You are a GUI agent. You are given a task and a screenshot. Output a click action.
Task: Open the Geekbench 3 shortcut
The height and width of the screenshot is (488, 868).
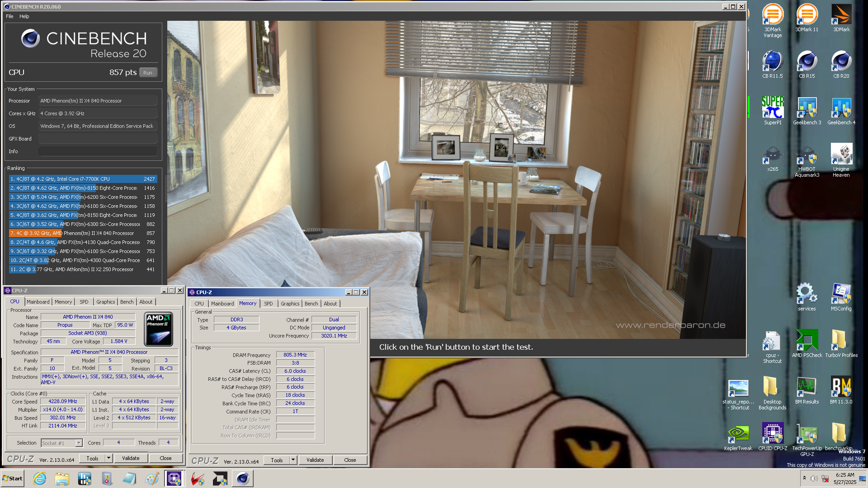(807, 111)
